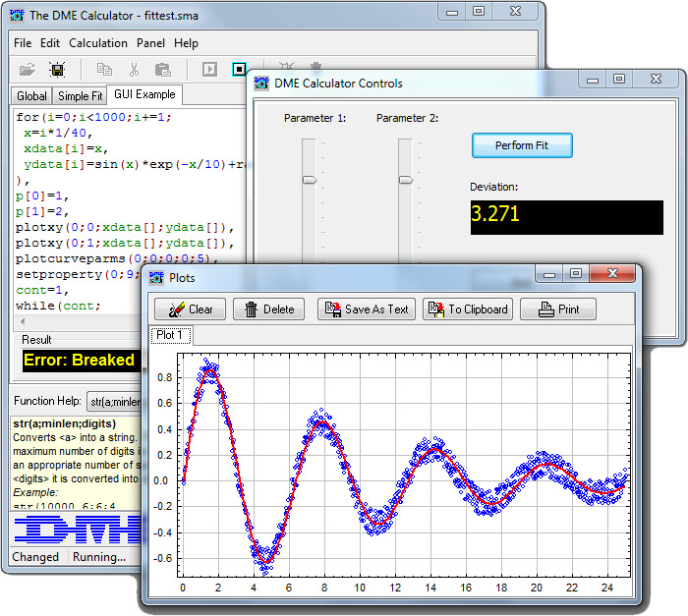
Task: Close the main DME Calculator window
Action: click(x=515, y=12)
